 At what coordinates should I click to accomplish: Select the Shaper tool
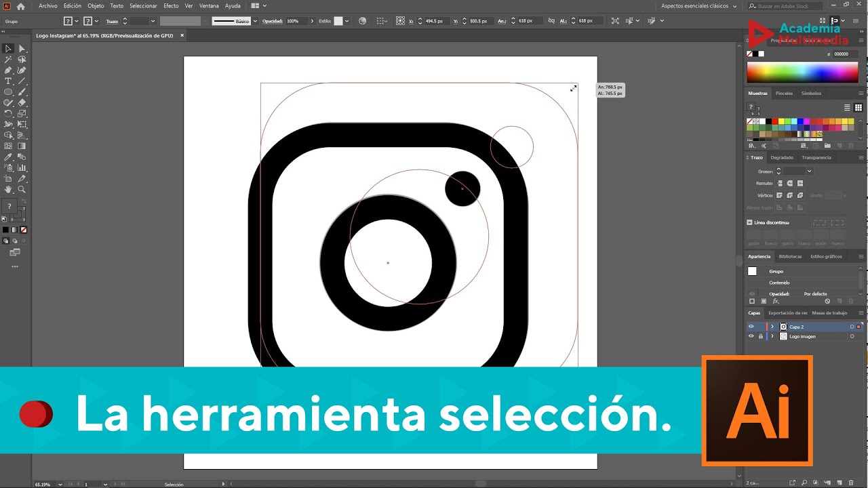tap(8, 103)
